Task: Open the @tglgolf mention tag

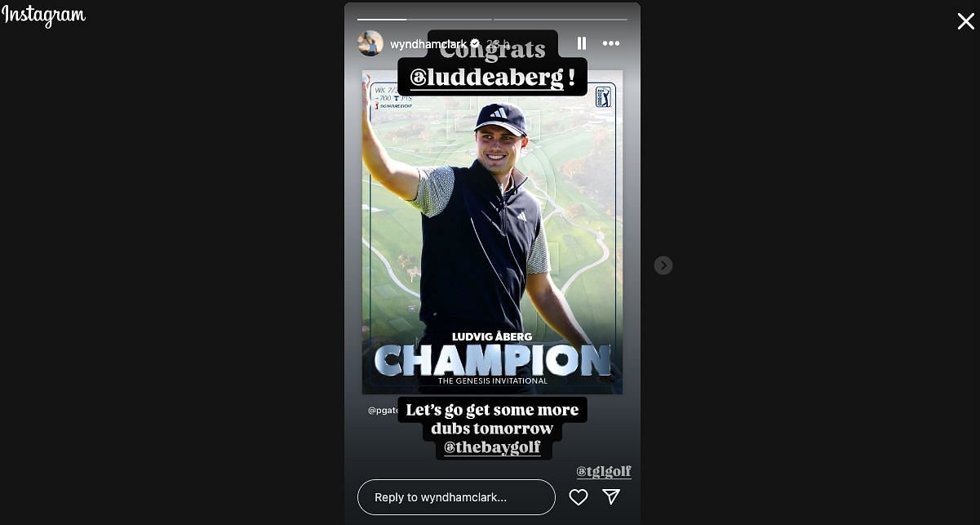Action: click(x=604, y=472)
